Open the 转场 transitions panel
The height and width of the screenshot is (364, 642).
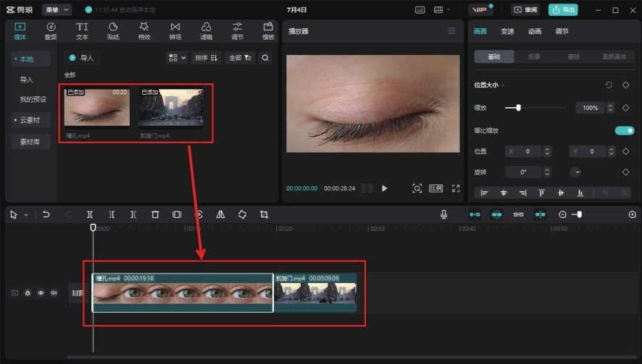click(175, 31)
